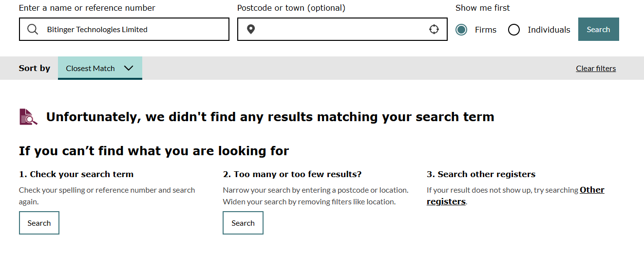
Task: Select the Individuals radio button
Action: coord(514,30)
